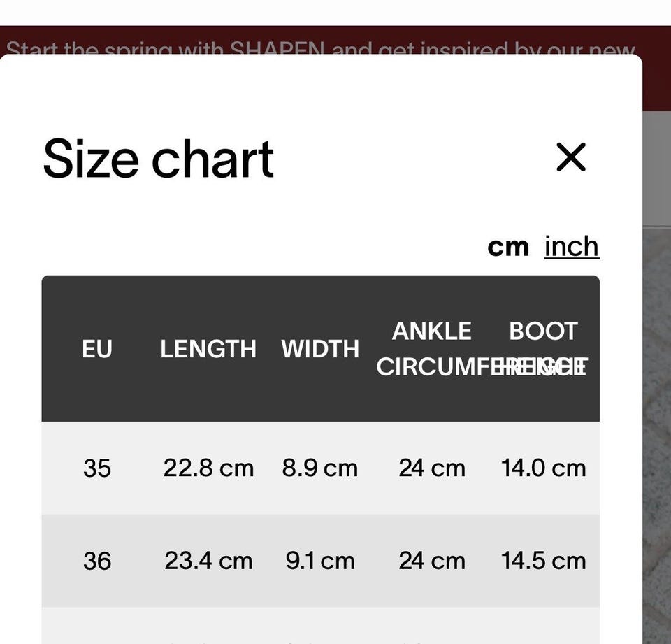Click the 14.0 cm boot height value
This screenshot has width=671, height=644.
[544, 468]
